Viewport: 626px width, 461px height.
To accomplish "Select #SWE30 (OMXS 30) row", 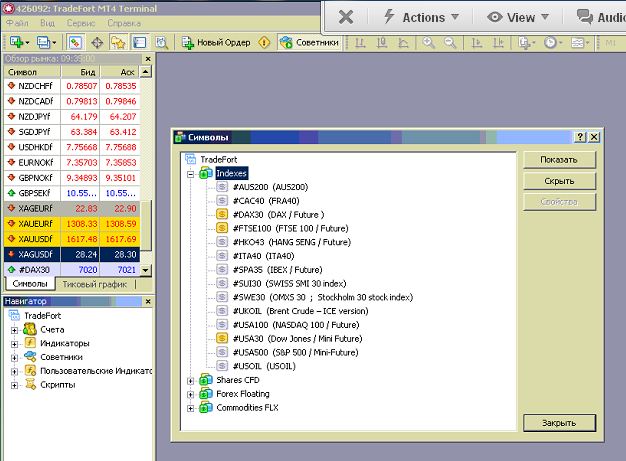I will (x=323, y=297).
